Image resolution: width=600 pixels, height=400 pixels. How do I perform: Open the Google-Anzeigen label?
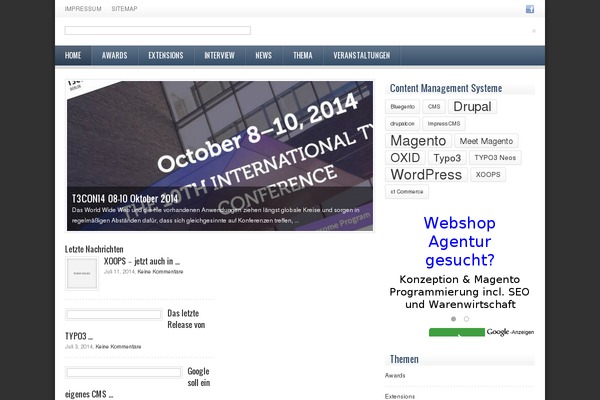point(510,332)
